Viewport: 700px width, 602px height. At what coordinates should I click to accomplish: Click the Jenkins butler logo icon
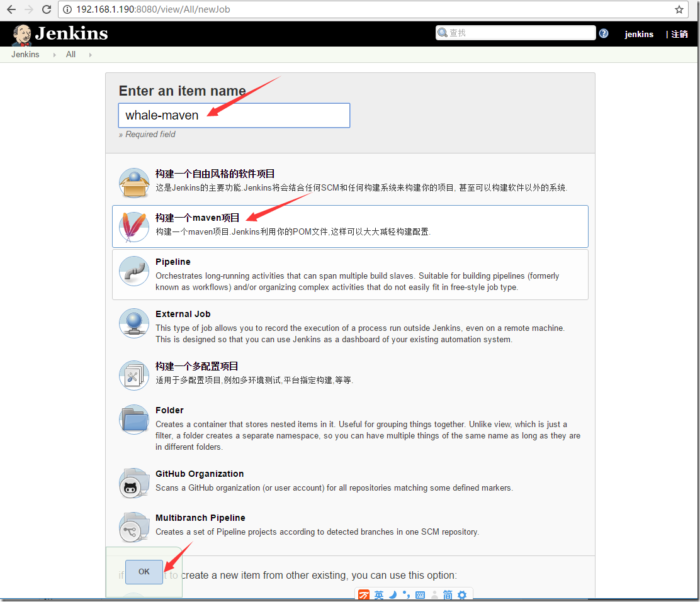tap(22, 35)
